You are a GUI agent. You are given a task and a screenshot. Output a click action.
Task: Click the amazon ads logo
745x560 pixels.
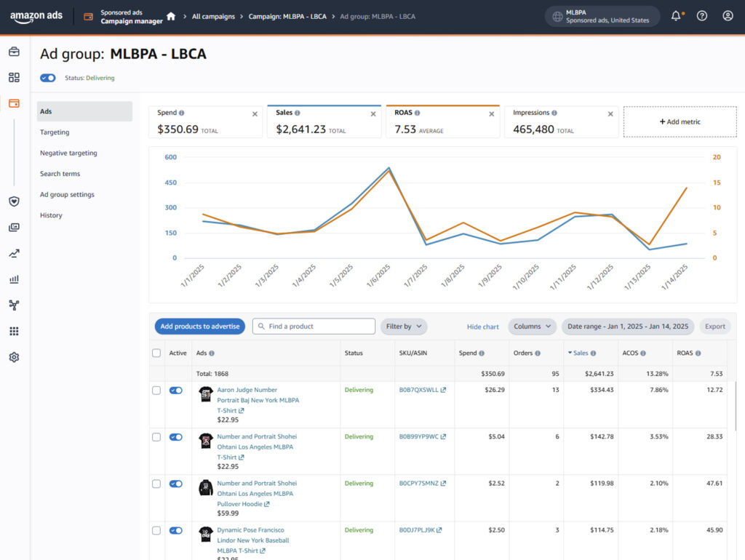36,17
